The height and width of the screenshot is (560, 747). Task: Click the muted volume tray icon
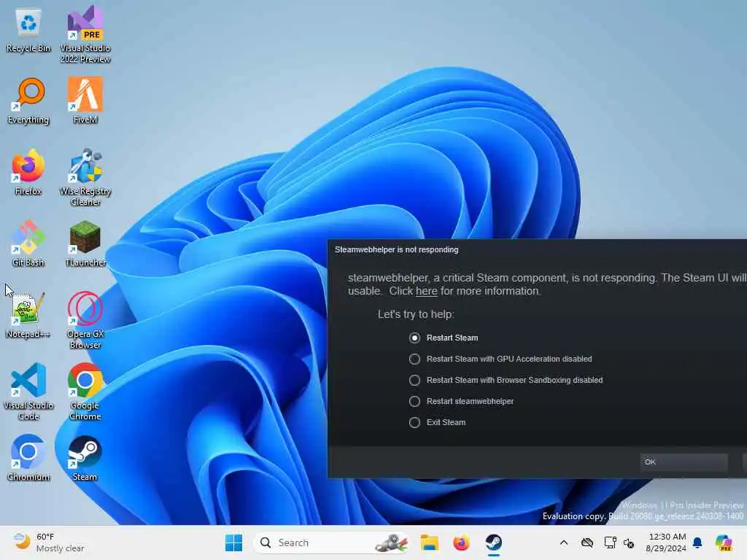pos(629,542)
